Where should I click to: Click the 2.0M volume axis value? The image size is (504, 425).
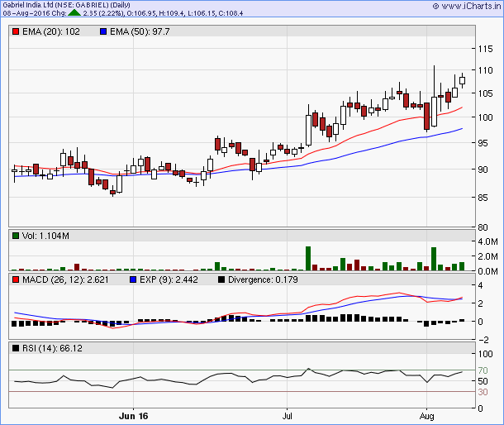coord(488,256)
